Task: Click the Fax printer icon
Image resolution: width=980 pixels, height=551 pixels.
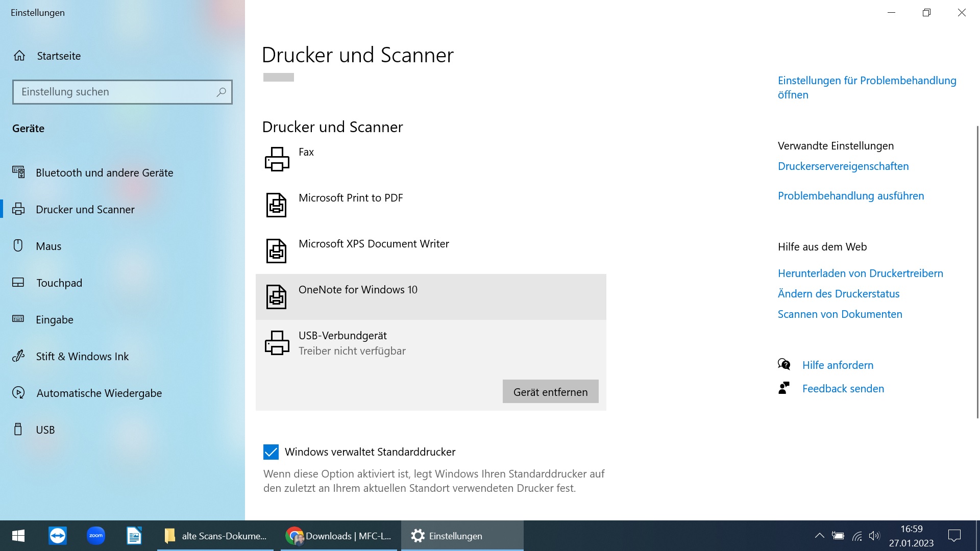Action: tap(277, 159)
